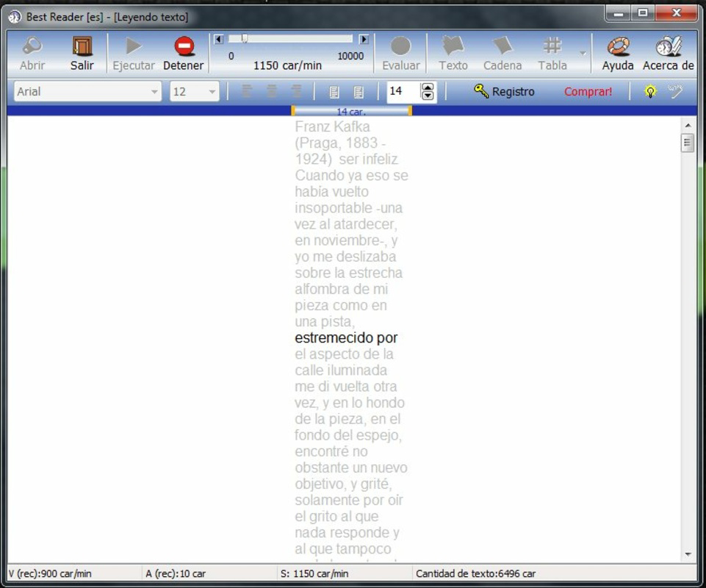706x588 pixels.
Task: Select the Texto reading mode
Action: tap(453, 54)
